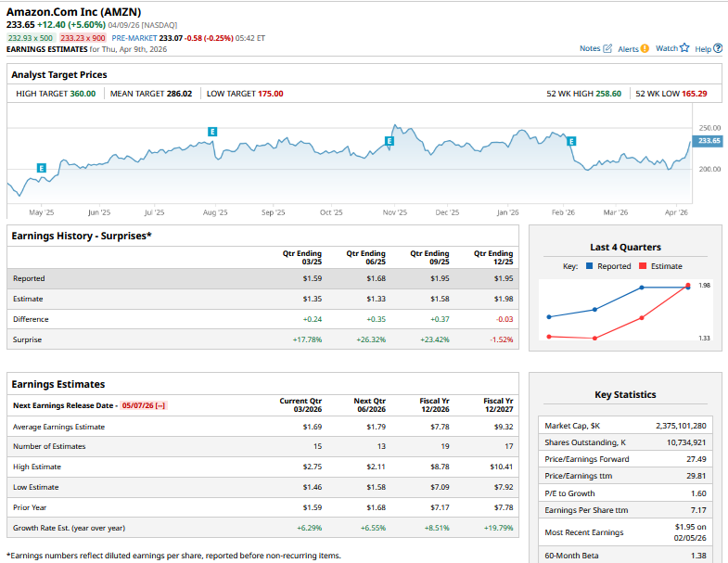The image size is (728, 563).
Task: Click the PRE-MARKET label
Action: (x=134, y=38)
